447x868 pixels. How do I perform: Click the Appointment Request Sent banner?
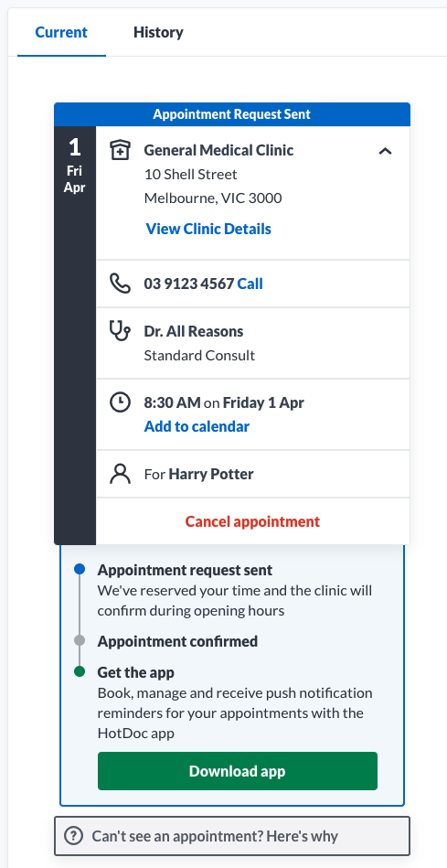coord(232,114)
